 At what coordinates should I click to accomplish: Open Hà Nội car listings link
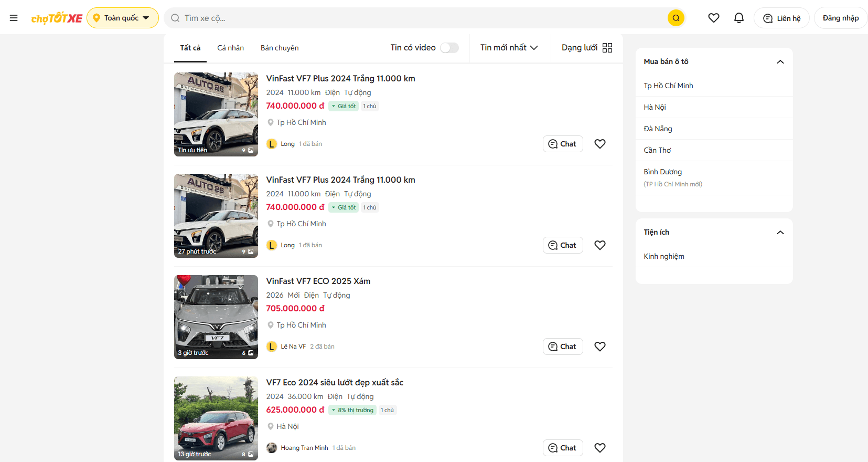(655, 107)
